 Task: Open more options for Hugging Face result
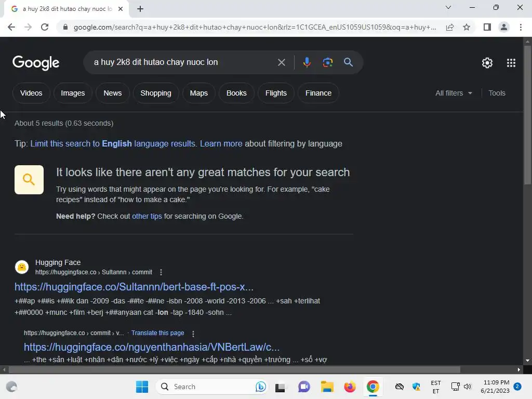click(x=161, y=272)
